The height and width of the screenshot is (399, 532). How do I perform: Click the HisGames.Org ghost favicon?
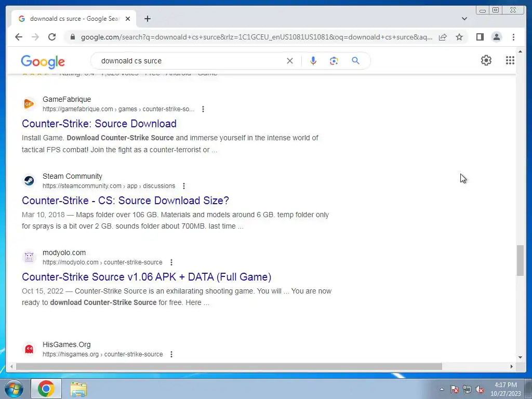29,349
